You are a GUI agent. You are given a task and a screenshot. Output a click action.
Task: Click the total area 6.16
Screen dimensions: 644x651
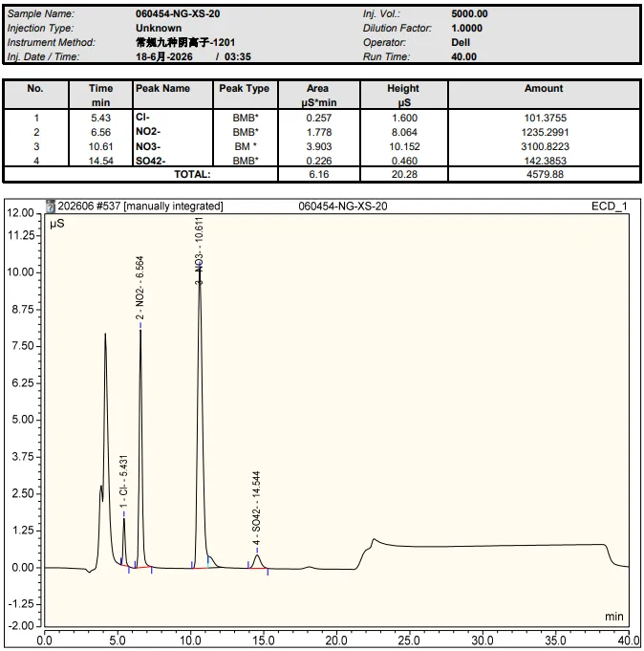[x=319, y=174]
